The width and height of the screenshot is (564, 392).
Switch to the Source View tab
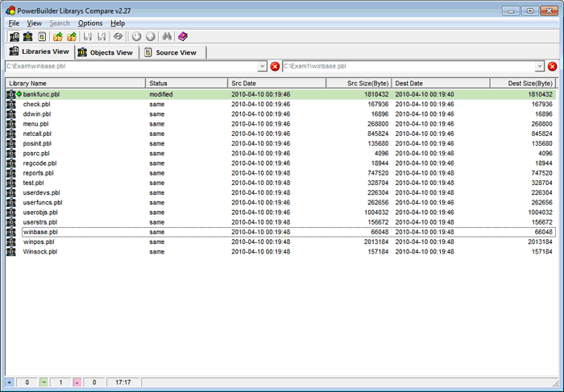pos(171,52)
